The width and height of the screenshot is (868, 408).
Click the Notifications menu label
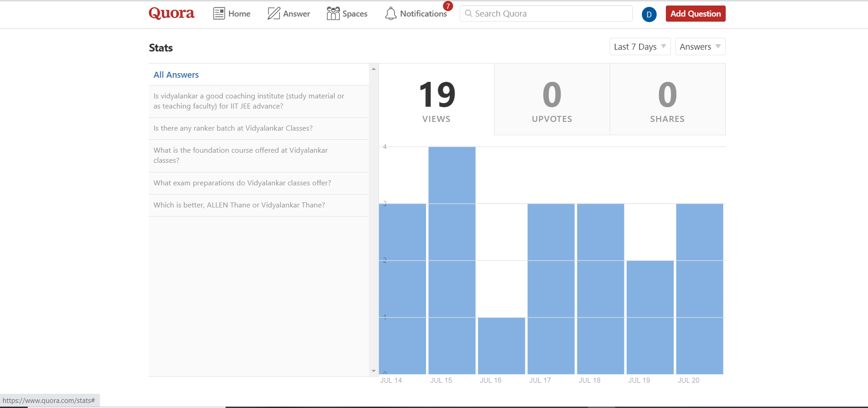[423, 14]
